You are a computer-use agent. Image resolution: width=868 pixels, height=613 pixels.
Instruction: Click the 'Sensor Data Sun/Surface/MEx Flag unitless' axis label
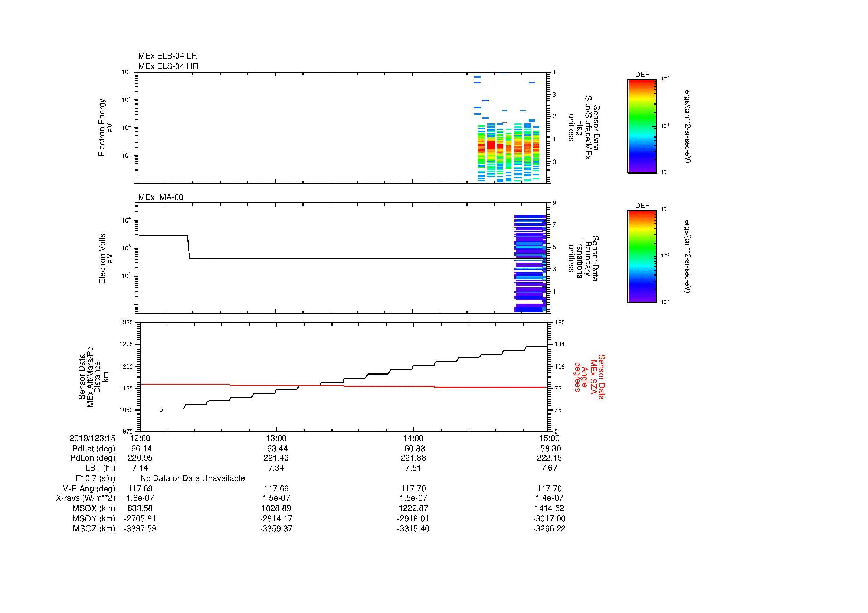coord(584,128)
